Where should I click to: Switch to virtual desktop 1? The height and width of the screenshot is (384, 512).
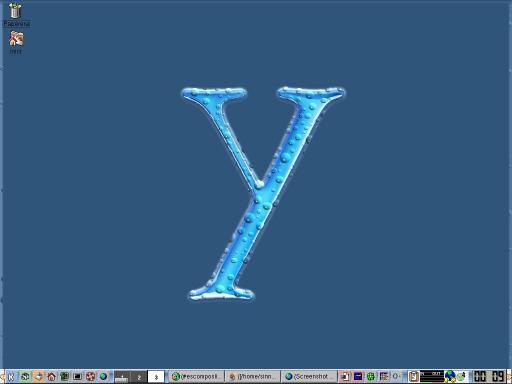click(122, 377)
